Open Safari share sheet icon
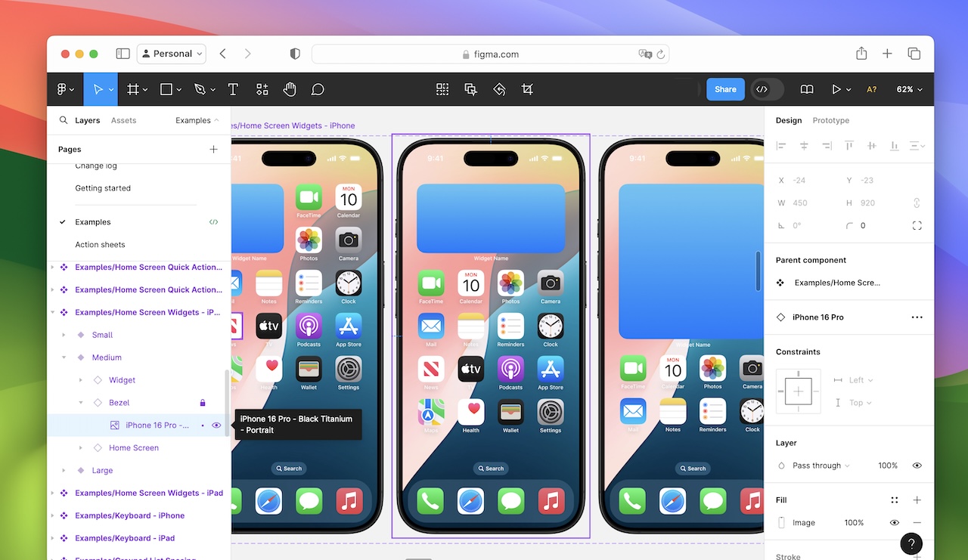 point(861,54)
